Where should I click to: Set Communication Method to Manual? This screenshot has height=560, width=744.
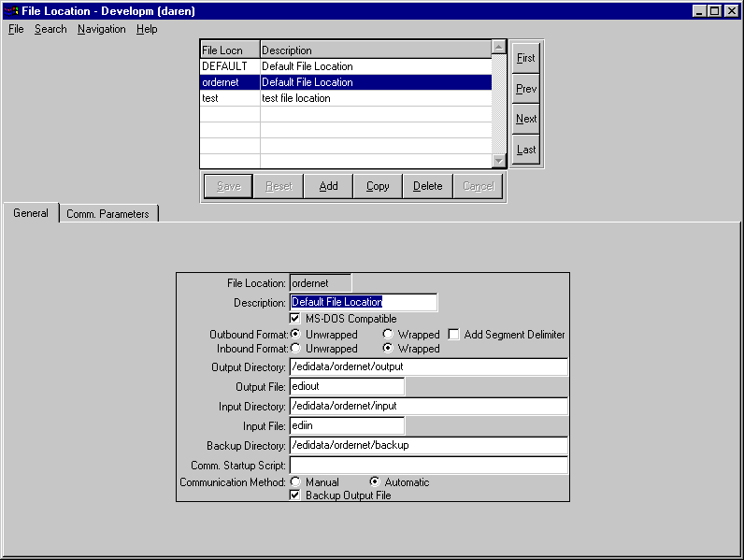click(296, 481)
